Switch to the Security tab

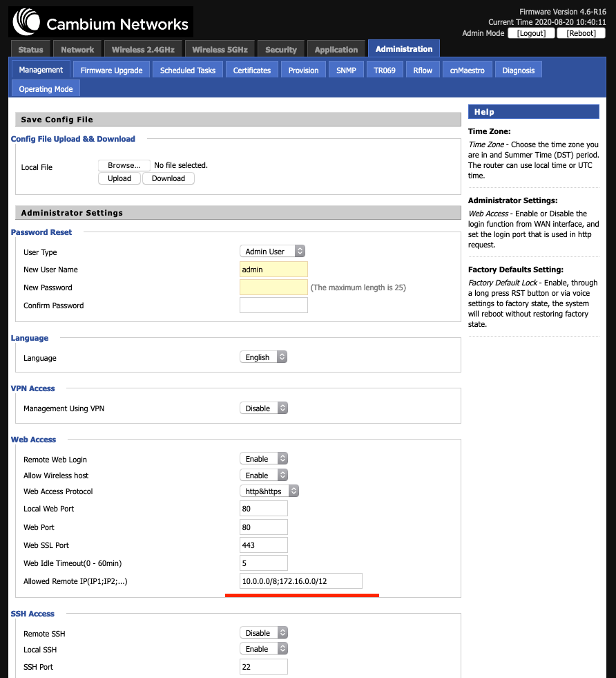tap(281, 50)
